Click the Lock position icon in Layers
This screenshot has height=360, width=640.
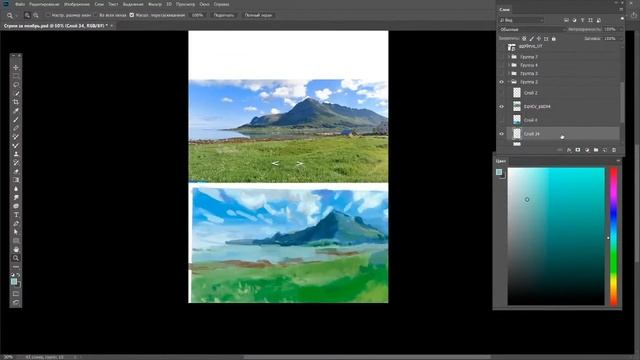pyautogui.click(x=539, y=38)
